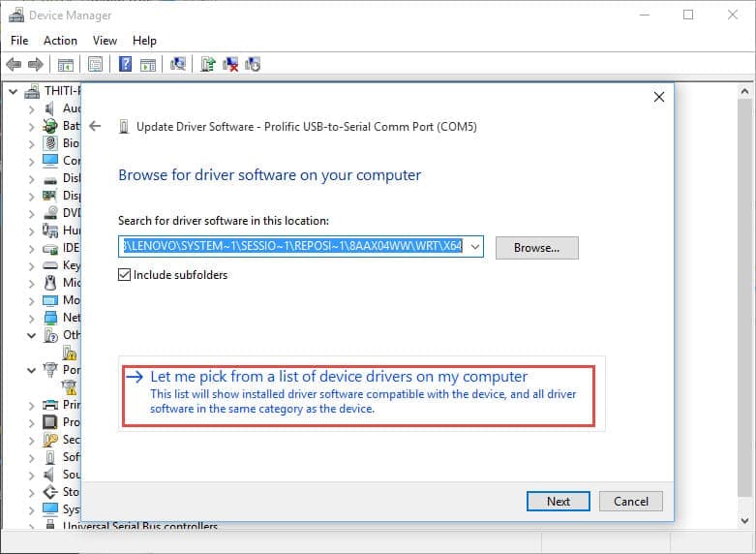Screen dimensions: 756x554
Task: Collapse the Ports tree node
Action: pos(31,370)
